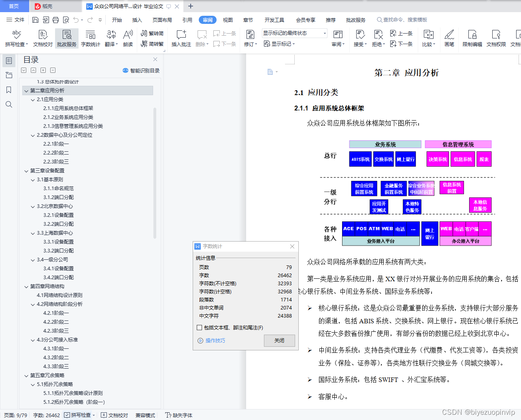
Task: Open the 批改服务 tool in ribbon
Action: pyautogui.click(x=67, y=38)
